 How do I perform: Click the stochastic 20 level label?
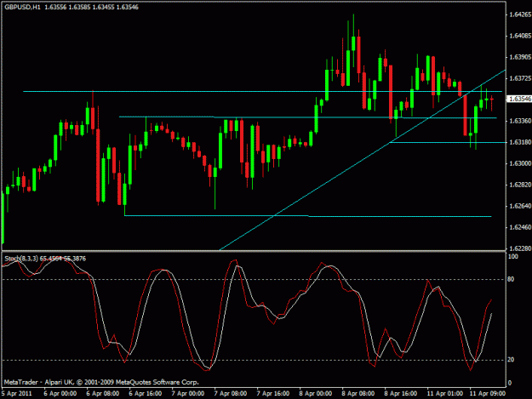click(x=511, y=360)
